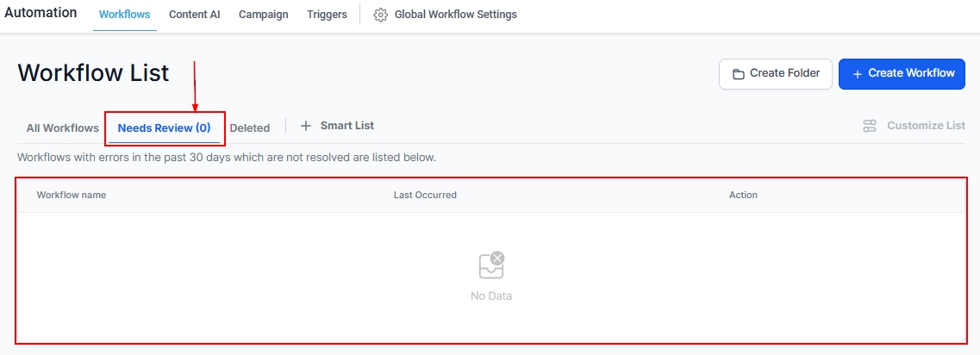Go to the Campaign tab
This screenshot has height=355, width=980.
click(x=263, y=15)
